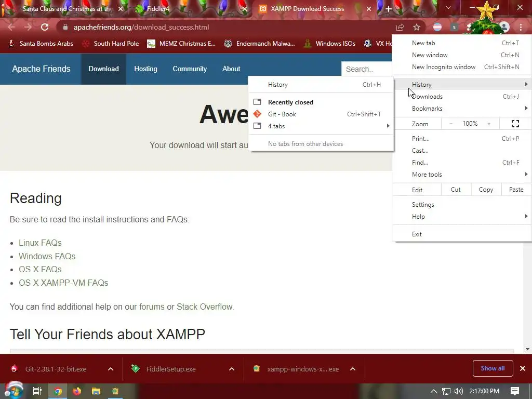Screen dimensions: 532x399
Task: Choose Find... in the menu
Action: (462, 163)
